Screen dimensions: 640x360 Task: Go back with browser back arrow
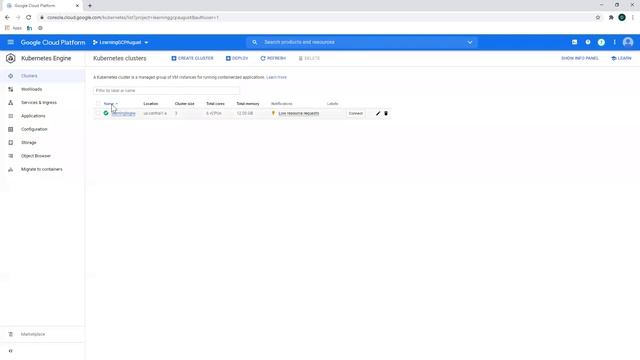tap(7, 18)
